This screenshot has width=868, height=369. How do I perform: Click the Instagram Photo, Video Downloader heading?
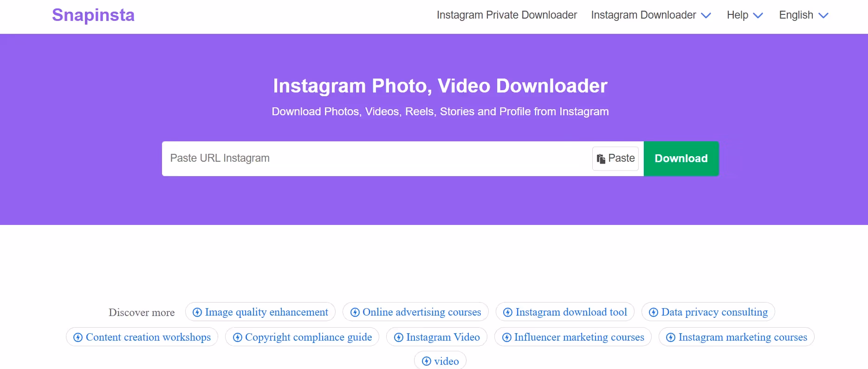point(440,86)
